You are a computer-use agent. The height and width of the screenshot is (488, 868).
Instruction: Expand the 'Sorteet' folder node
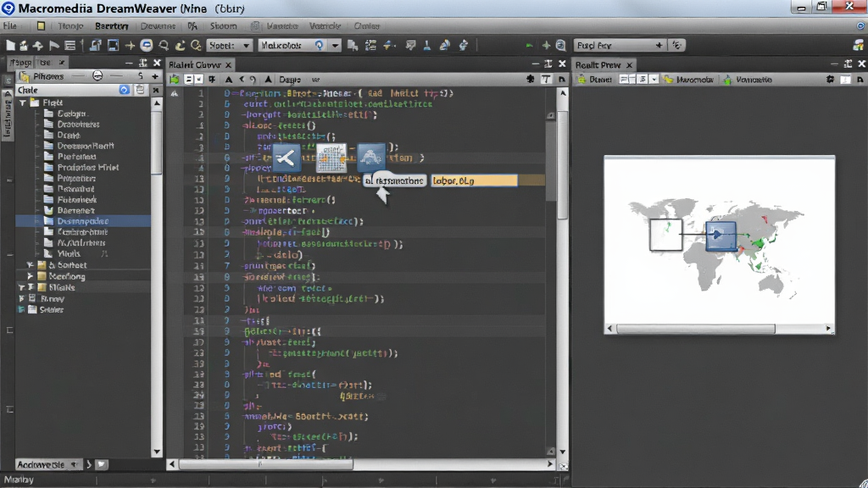(x=30, y=265)
